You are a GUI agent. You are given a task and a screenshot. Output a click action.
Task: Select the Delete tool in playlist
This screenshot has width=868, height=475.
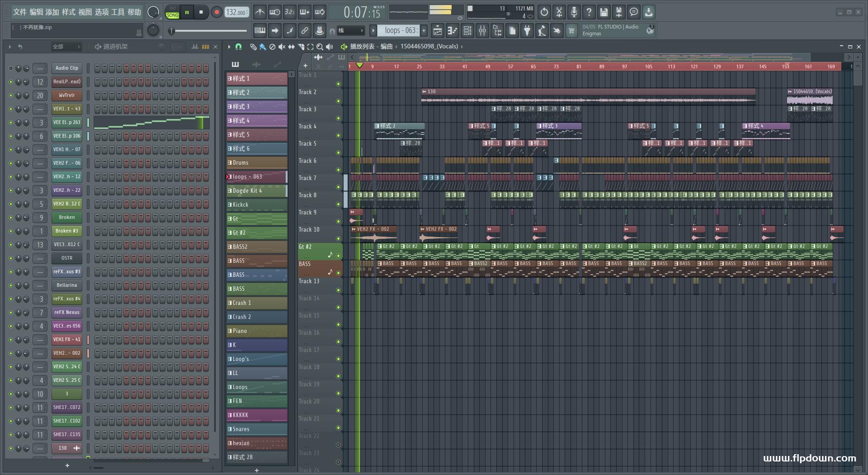[x=272, y=47]
